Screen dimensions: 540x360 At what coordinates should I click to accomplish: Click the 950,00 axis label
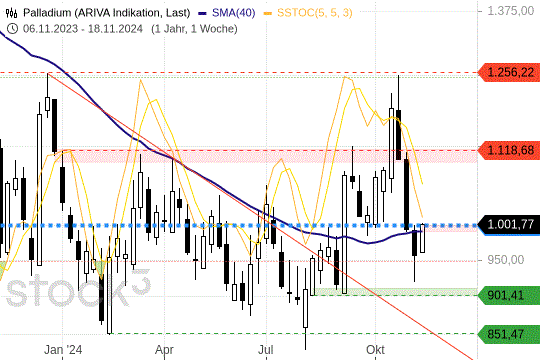[506, 259]
